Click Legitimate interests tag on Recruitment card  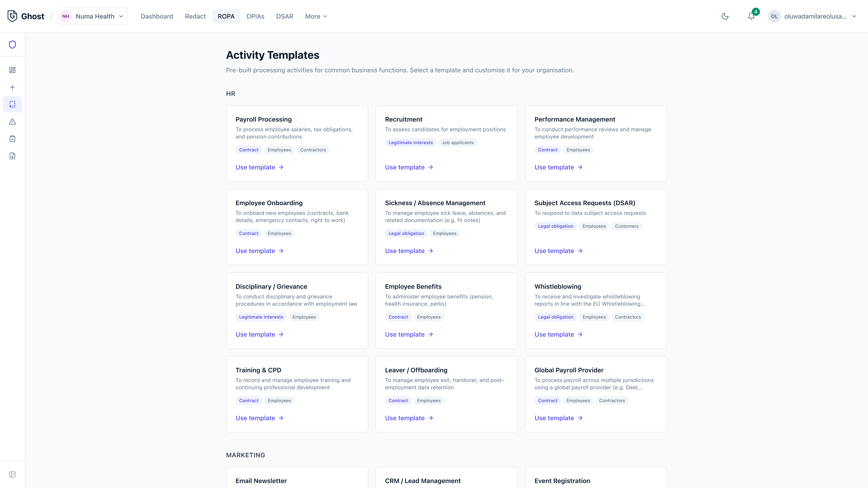pos(410,143)
